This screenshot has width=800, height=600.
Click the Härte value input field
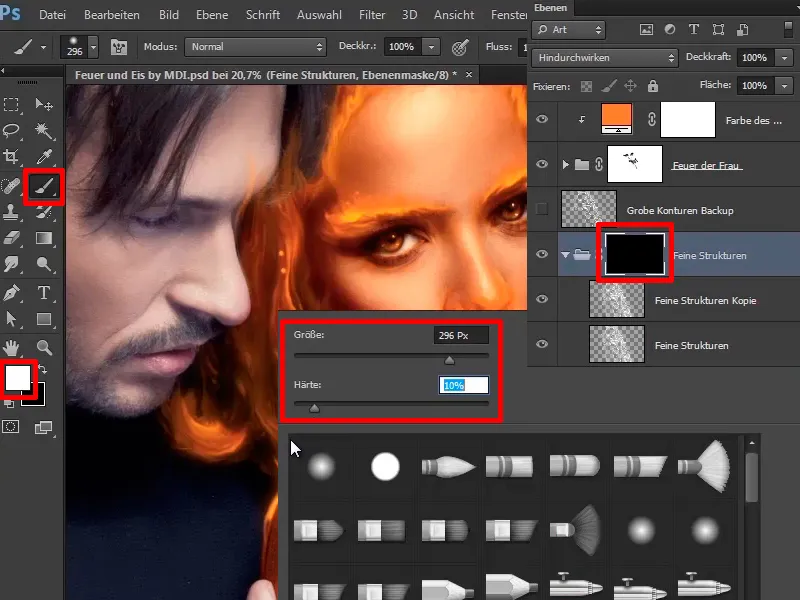click(463, 385)
